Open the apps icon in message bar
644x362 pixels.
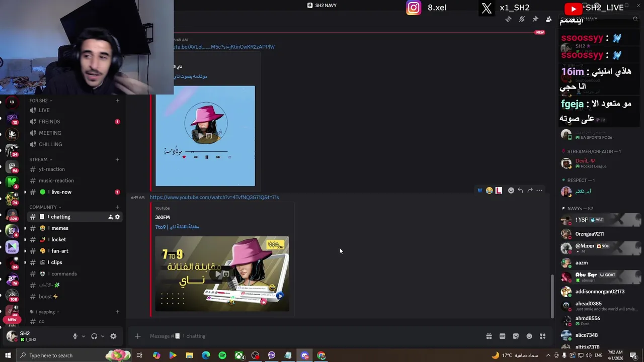(543, 336)
